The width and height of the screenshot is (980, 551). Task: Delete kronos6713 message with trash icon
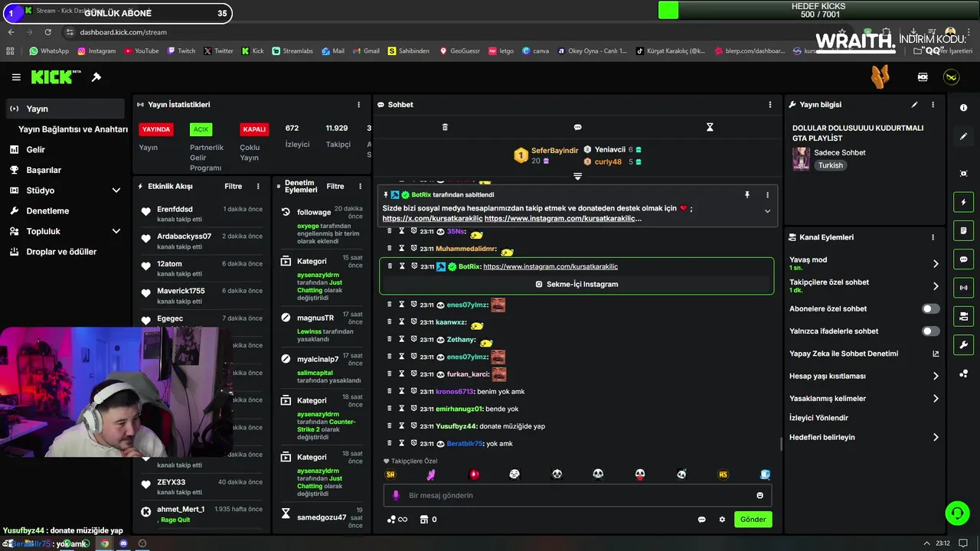click(x=389, y=392)
